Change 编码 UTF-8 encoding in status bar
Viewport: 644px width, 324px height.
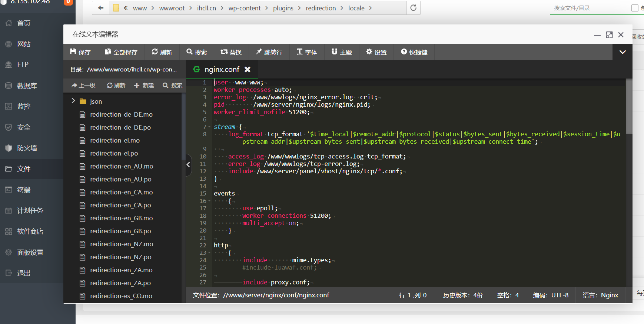pos(551,295)
